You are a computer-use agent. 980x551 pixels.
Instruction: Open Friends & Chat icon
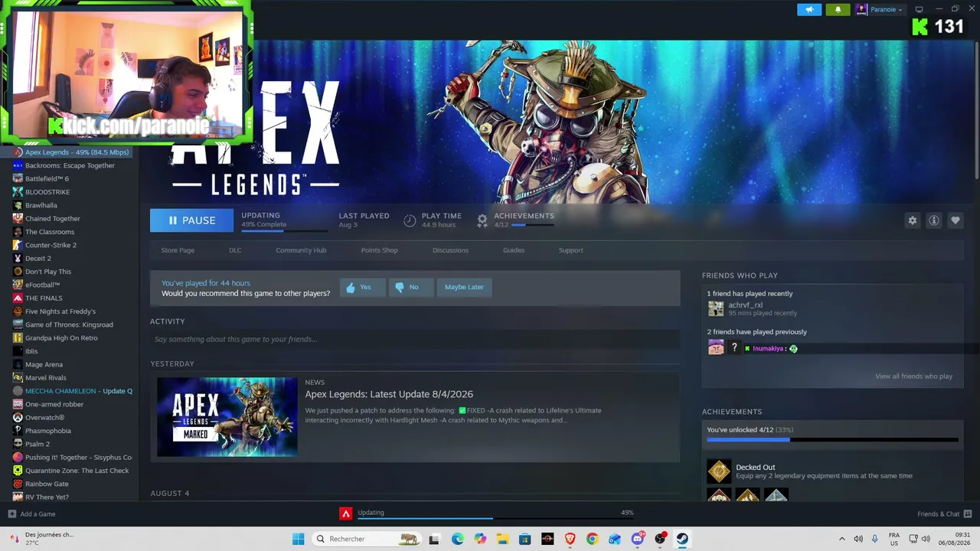point(968,514)
